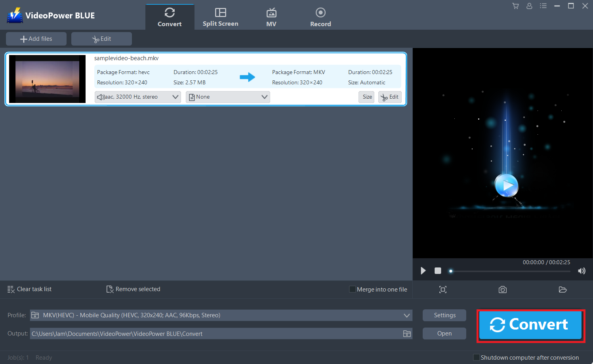Remove the selected file from the list
This screenshot has height=364, width=593.
[133, 289]
